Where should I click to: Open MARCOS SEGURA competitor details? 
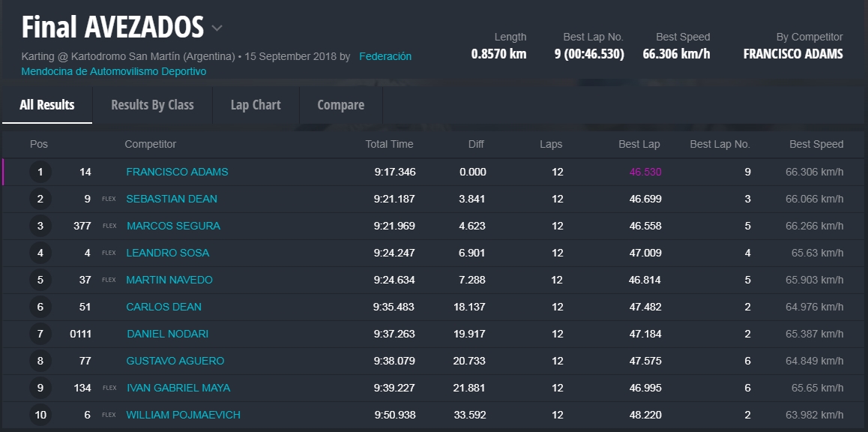173,226
